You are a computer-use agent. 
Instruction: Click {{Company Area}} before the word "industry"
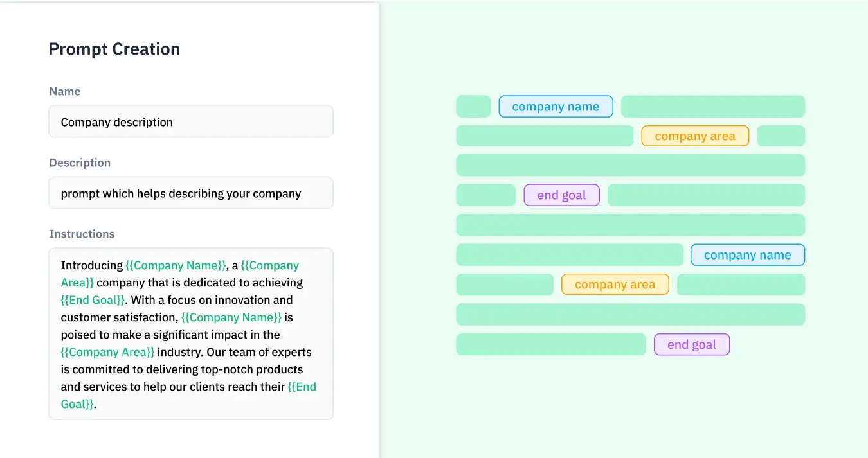[x=107, y=351]
